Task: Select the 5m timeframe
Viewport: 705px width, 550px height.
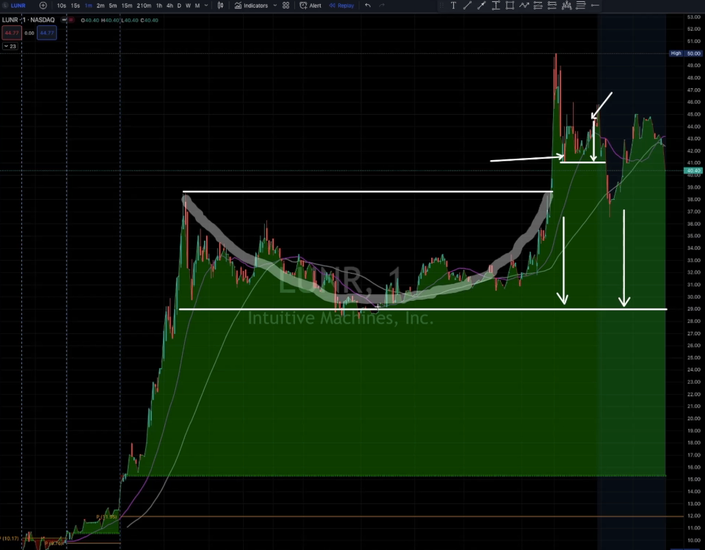Action: pyautogui.click(x=113, y=5)
